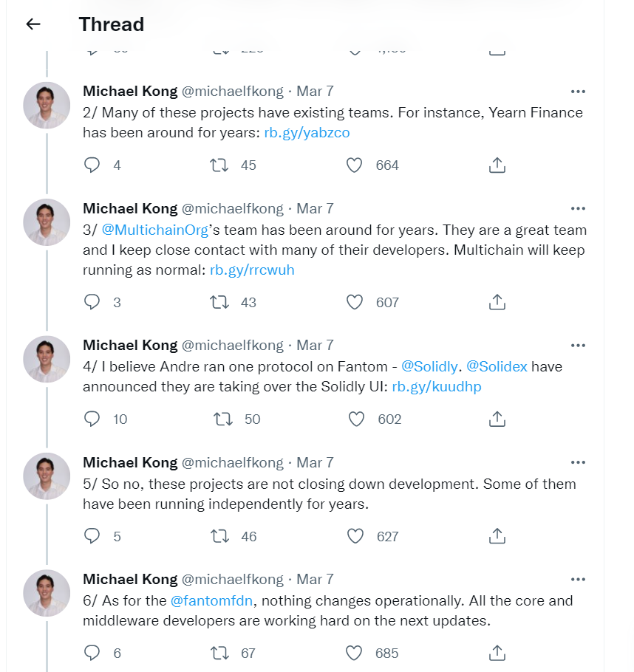Like the 4/ Solidly protocol tweet
This screenshot has height=672, width=634.
356,419
